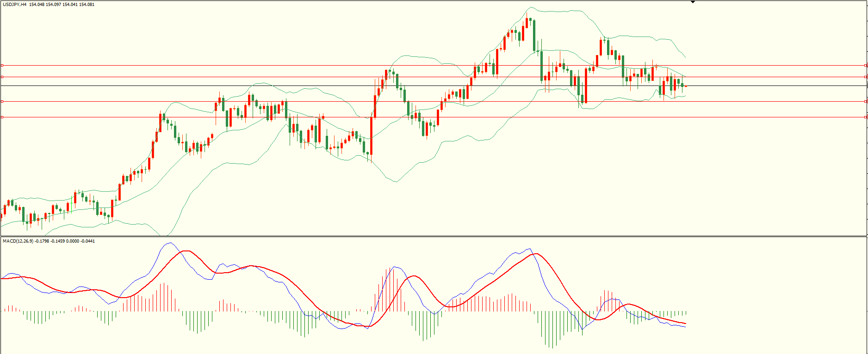
Task: Click the most recent candle on chart
Action: point(686,86)
